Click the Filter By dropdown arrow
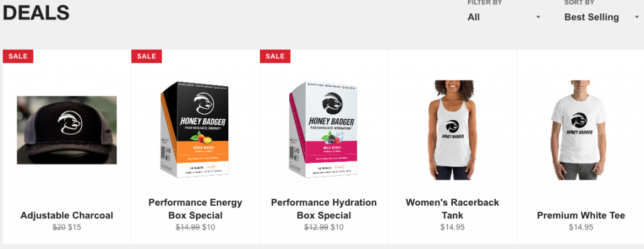 538,17
